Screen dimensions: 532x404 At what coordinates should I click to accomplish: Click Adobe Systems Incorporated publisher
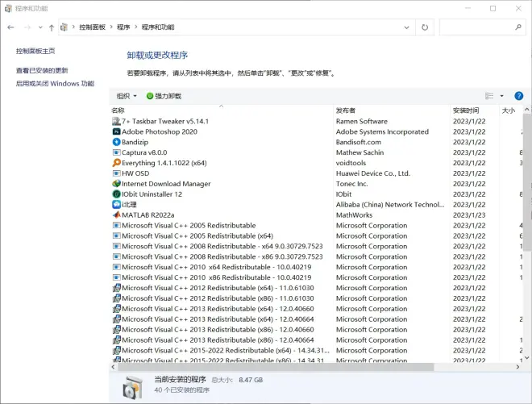coord(382,131)
